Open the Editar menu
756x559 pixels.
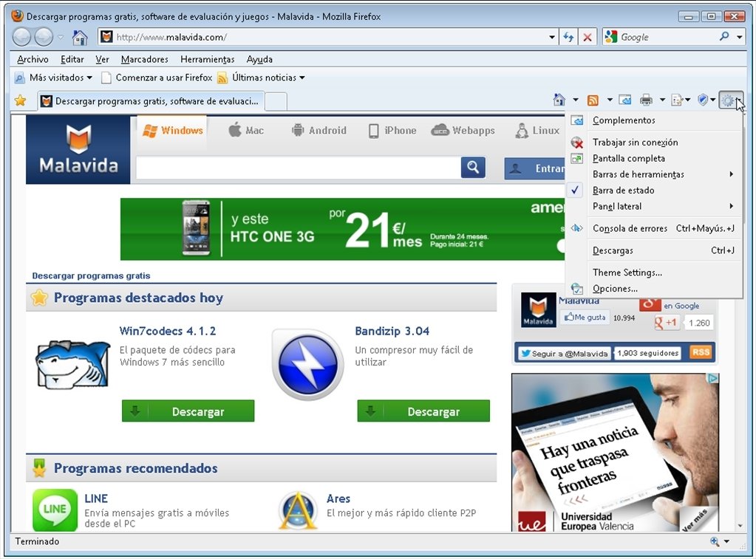(x=72, y=59)
